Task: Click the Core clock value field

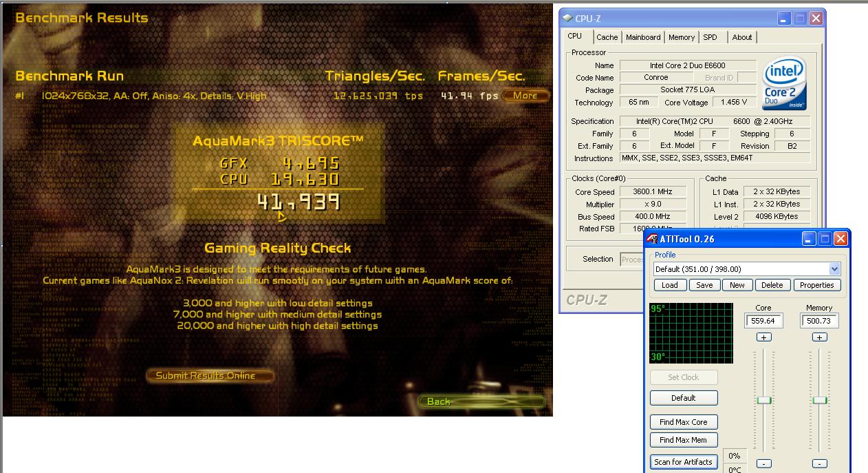Action: click(x=763, y=321)
